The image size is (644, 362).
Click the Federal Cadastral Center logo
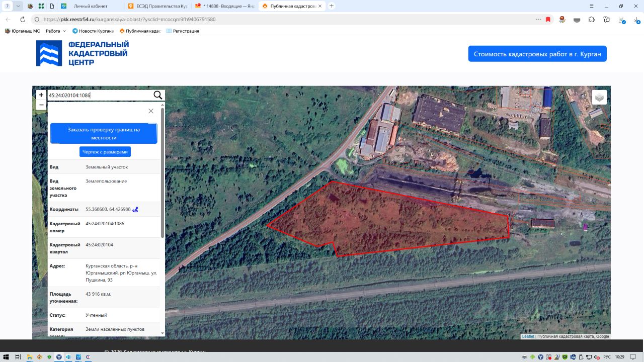pos(83,53)
